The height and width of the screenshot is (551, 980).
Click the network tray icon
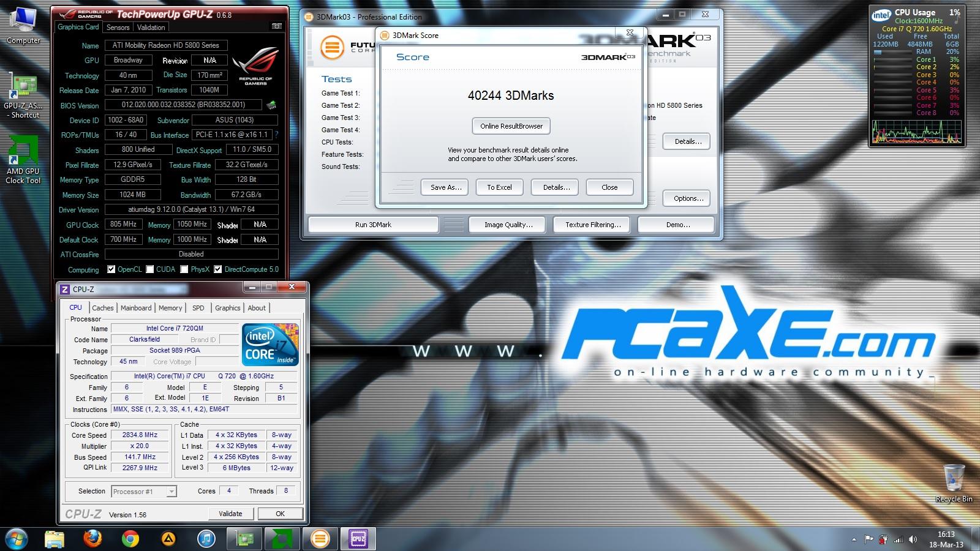(x=898, y=539)
